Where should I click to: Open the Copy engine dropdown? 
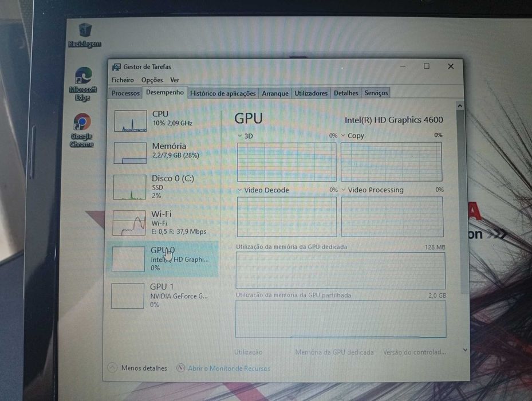[x=343, y=135]
